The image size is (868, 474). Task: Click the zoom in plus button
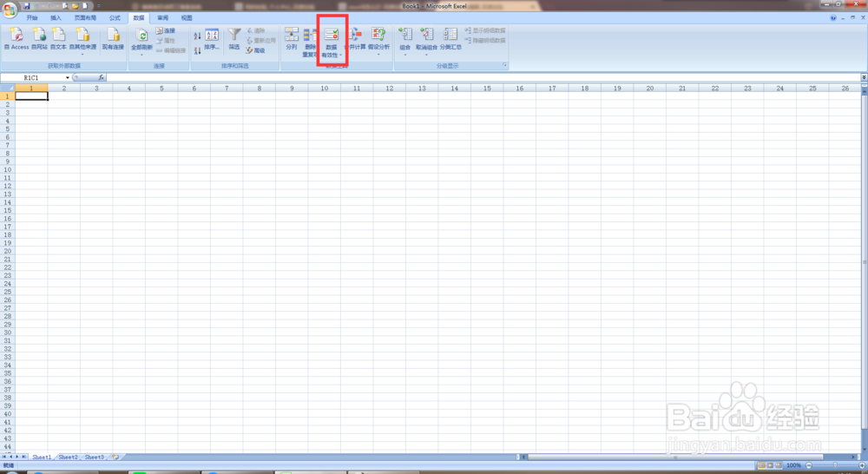862,465
